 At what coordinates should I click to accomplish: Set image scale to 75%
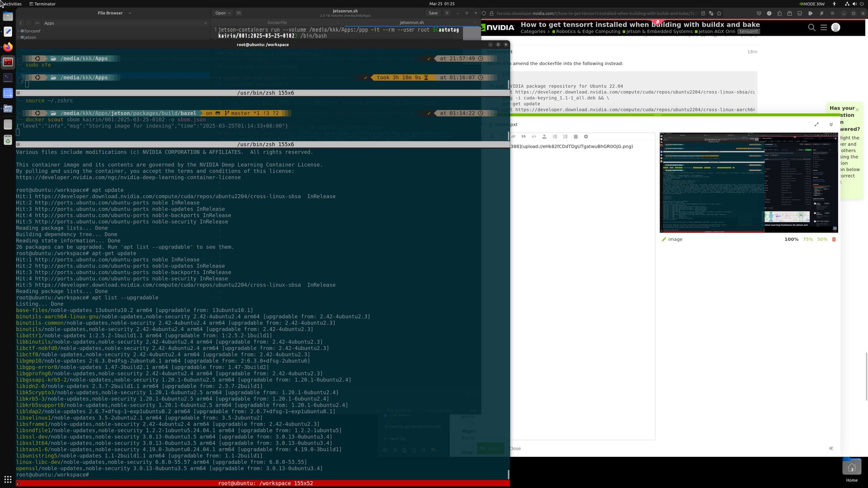click(808, 239)
